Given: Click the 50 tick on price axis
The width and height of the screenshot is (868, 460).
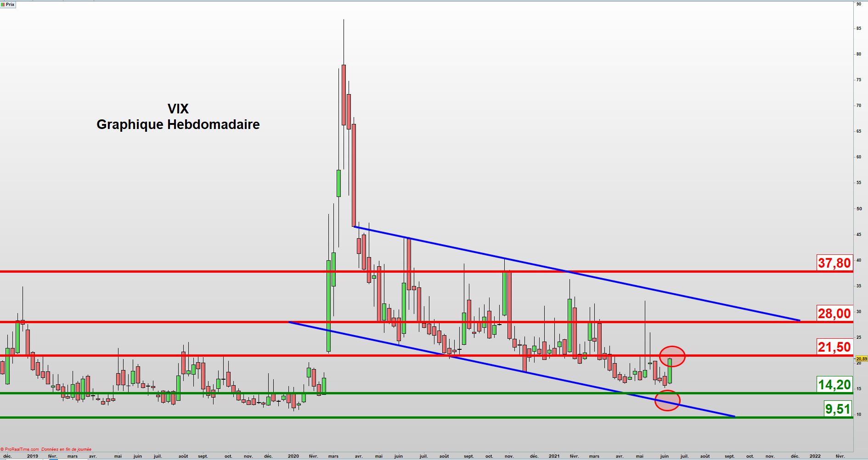Looking at the screenshot, I should 858,209.
